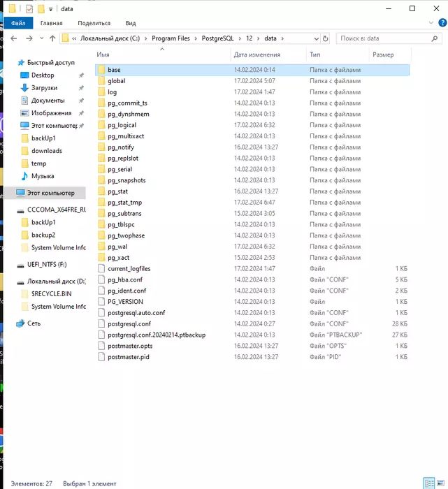Open CCCOMA_X64FRE drive in navigation pane
448x489 pixels.
click(x=57, y=210)
